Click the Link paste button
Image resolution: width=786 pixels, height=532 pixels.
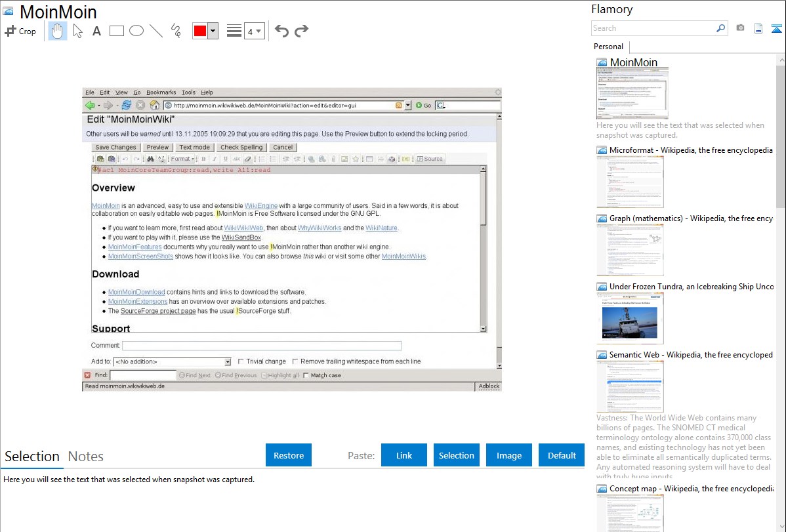(x=404, y=455)
